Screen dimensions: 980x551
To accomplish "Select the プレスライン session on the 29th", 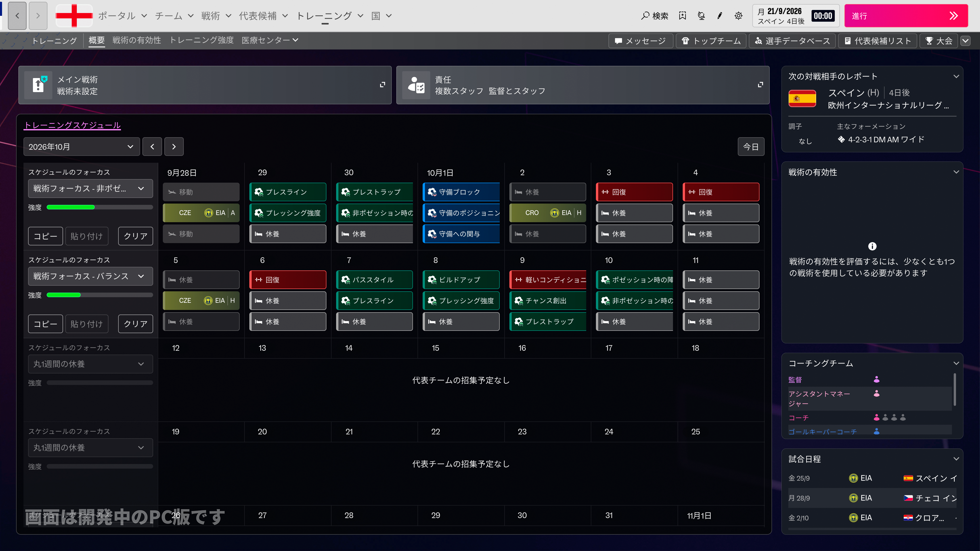I will 288,192.
